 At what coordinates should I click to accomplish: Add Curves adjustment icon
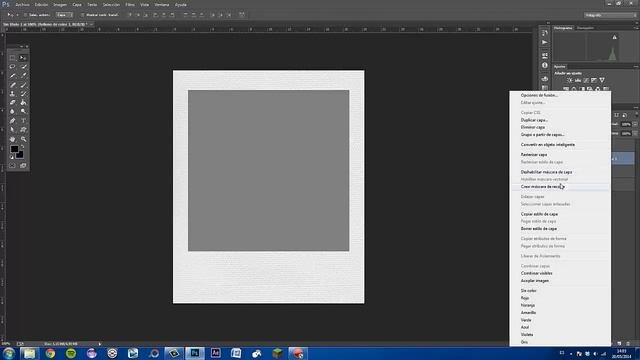(586, 80)
